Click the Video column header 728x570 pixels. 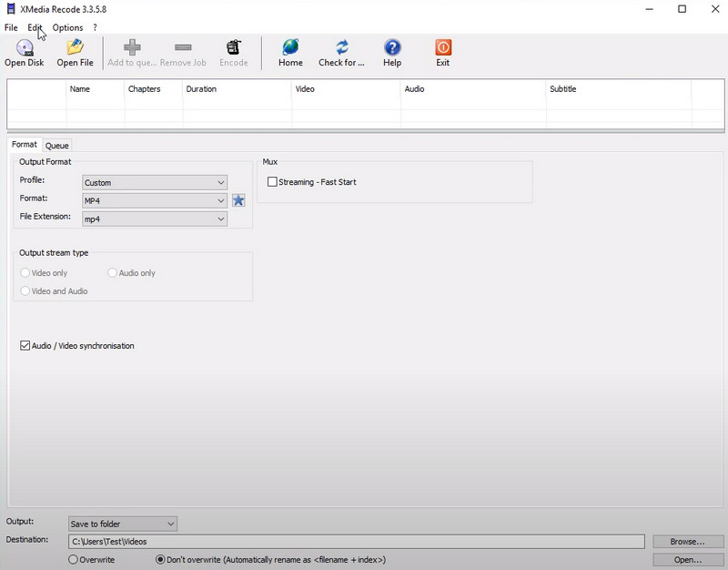click(347, 88)
